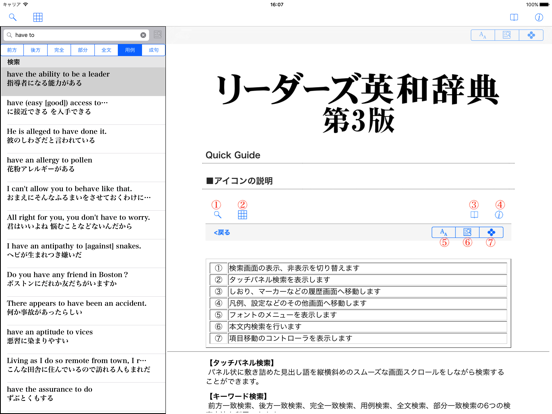Image resolution: width=552 pixels, height=414 pixels.
Task: Open result 'have an allergy to pollen'
Action: point(83,168)
